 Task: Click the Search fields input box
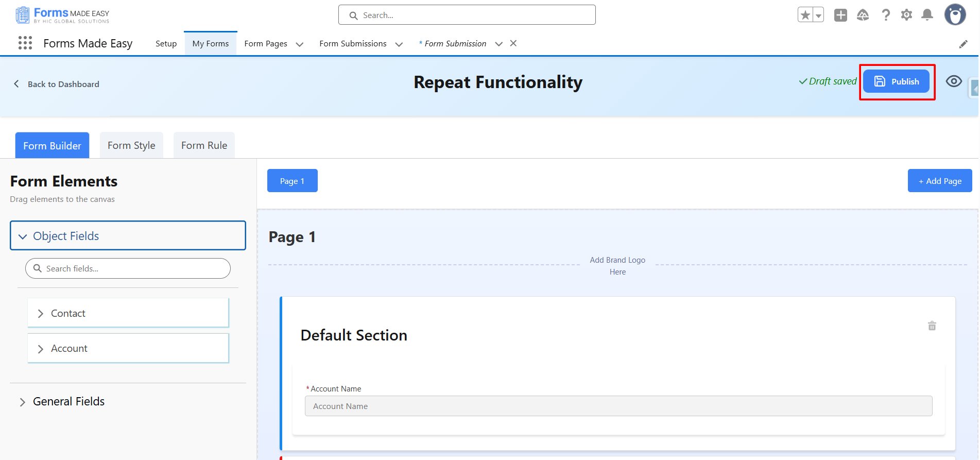pos(128,268)
